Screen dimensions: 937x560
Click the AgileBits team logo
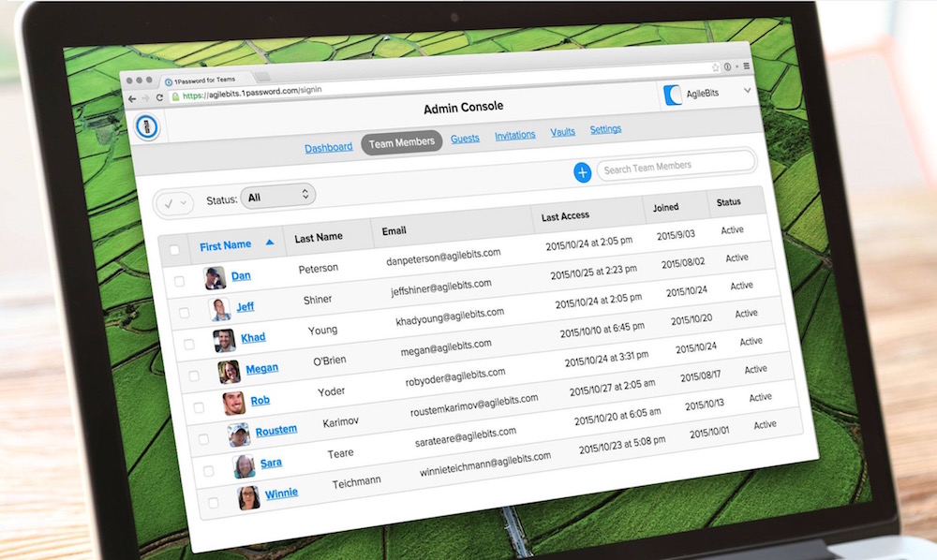[672, 95]
